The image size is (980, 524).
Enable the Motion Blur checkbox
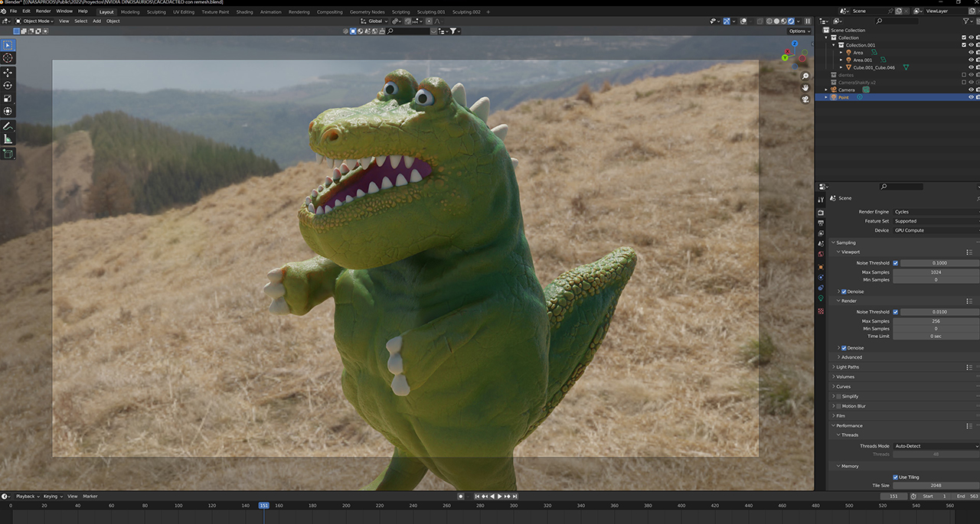[838, 406]
